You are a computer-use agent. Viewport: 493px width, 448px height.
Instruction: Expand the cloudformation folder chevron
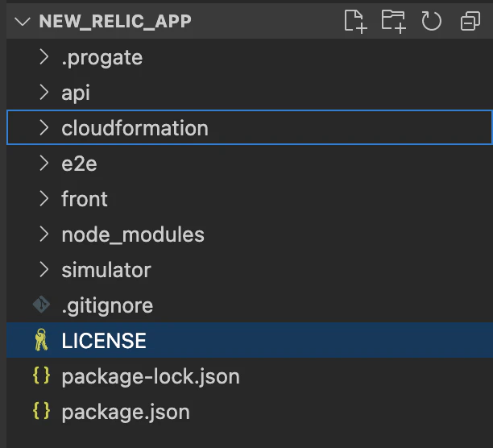44,128
